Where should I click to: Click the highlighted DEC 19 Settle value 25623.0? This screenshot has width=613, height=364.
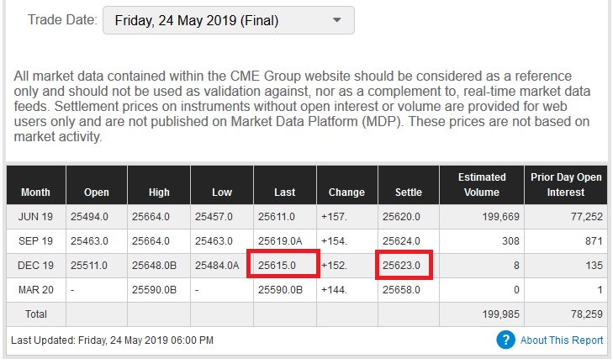click(x=404, y=265)
